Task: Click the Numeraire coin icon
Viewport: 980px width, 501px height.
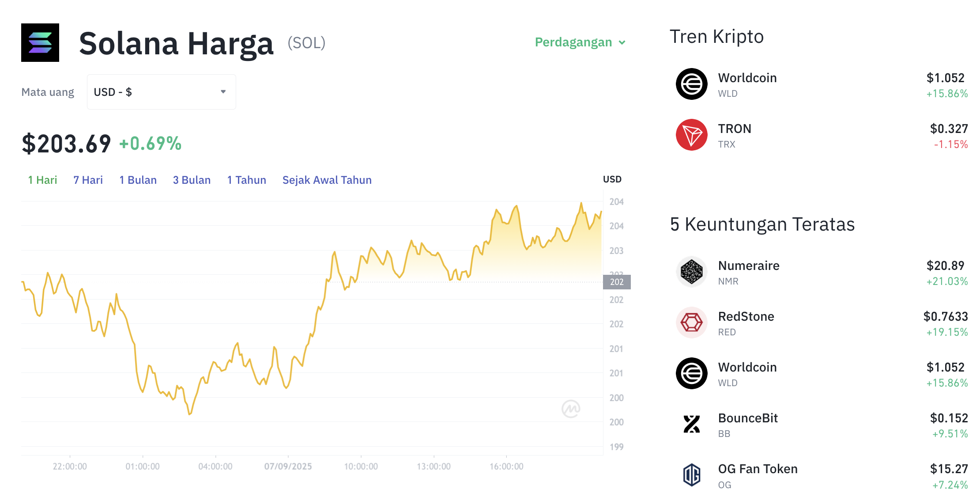Action: (691, 272)
